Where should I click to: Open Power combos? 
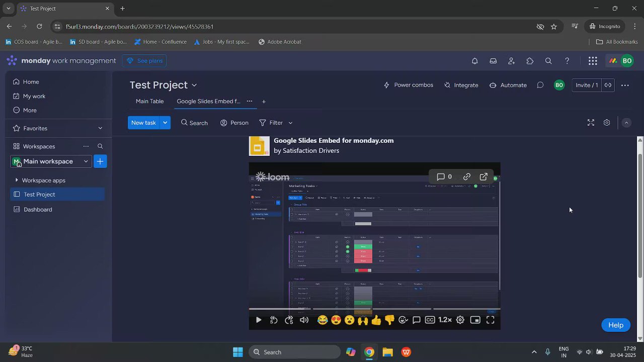click(x=408, y=85)
